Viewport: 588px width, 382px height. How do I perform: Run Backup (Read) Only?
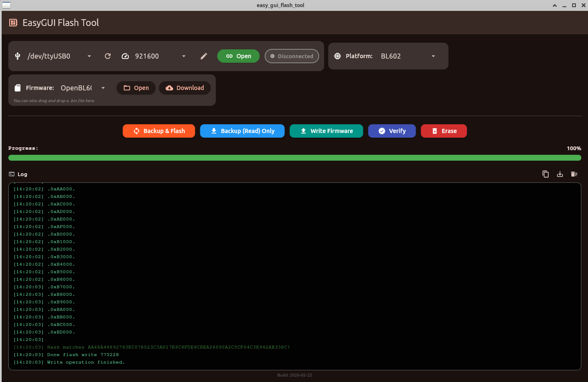(243, 131)
